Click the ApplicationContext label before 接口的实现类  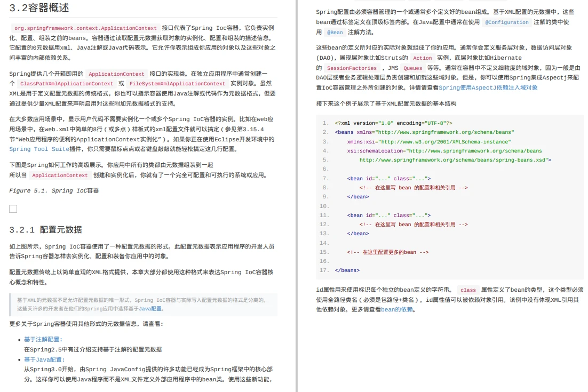[x=116, y=74]
